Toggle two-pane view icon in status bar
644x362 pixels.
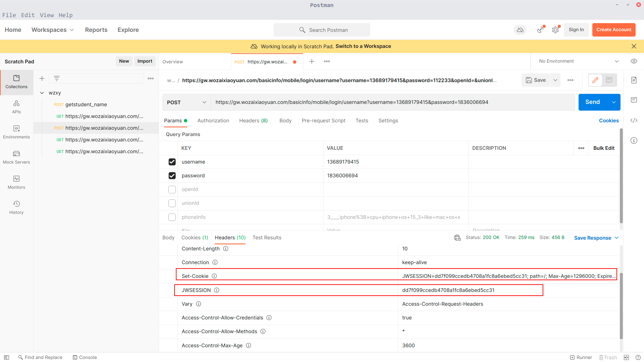[x=626, y=357]
